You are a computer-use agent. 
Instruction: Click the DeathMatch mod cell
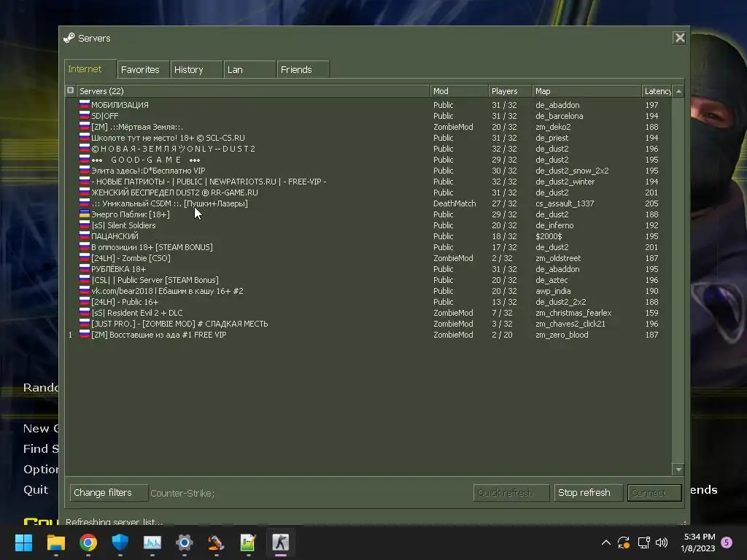point(454,203)
